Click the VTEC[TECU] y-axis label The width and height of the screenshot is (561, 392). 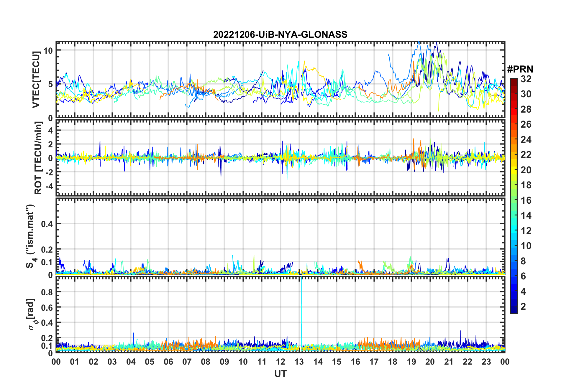coord(36,80)
